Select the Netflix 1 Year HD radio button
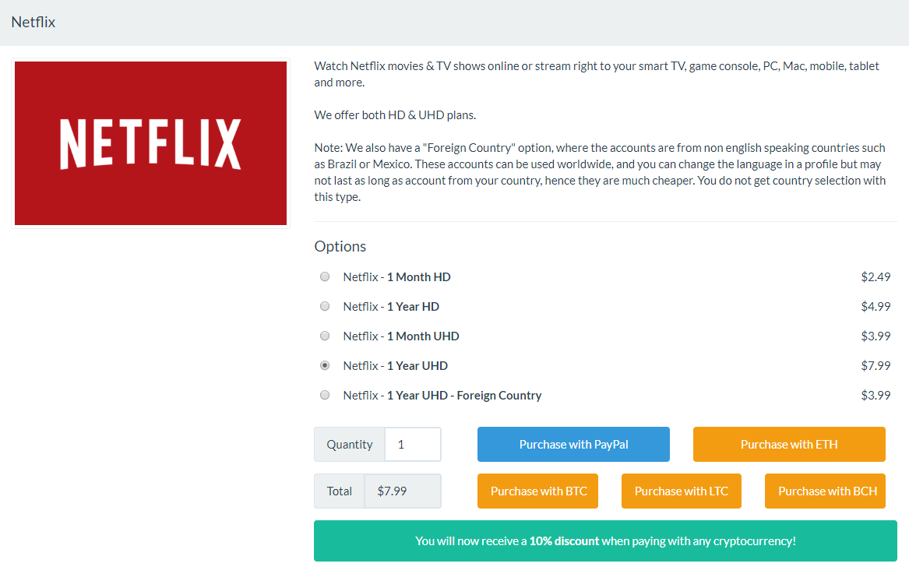 click(325, 306)
